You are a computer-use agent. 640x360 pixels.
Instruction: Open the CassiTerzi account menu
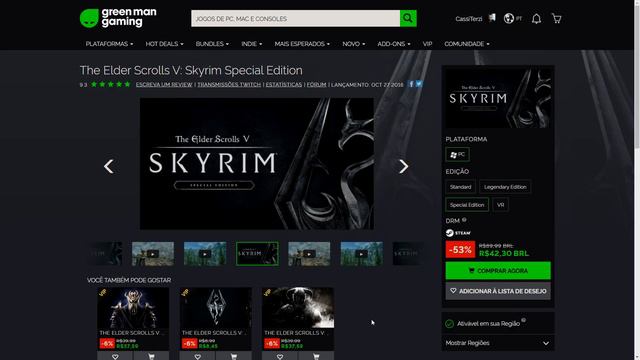tap(469, 19)
